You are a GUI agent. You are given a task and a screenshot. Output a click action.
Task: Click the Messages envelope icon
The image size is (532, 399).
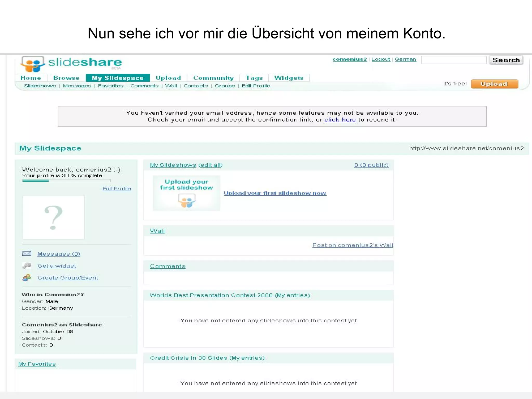click(26, 254)
